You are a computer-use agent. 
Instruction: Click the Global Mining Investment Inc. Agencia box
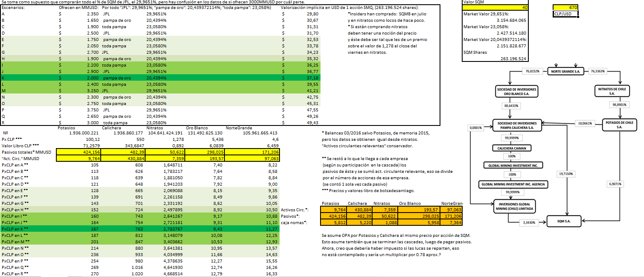point(514,184)
